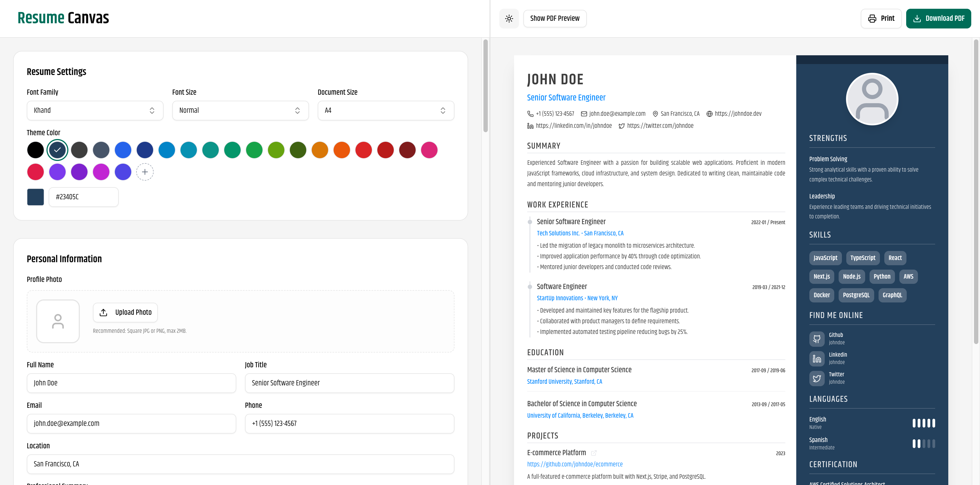The width and height of the screenshot is (980, 485).
Task: Click the plus icon to add custom theme color
Action: click(145, 172)
